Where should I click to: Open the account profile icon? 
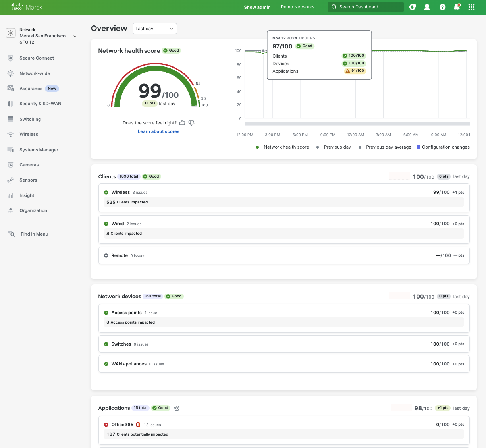tap(427, 7)
